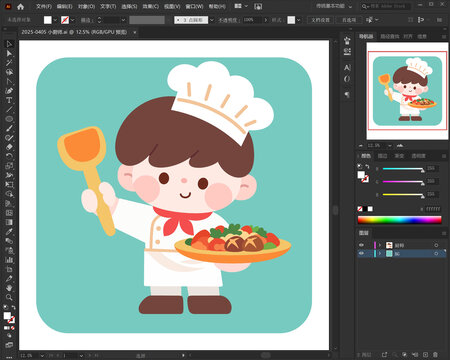Select the Hand tool

pos(9,288)
